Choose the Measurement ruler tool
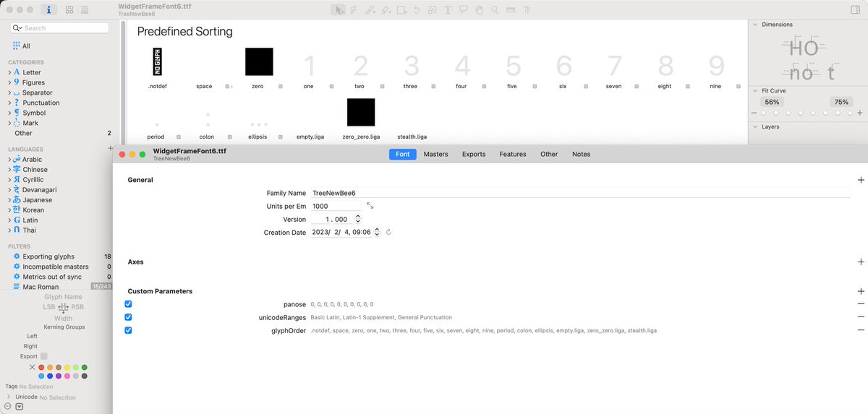 (x=511, y=10)
